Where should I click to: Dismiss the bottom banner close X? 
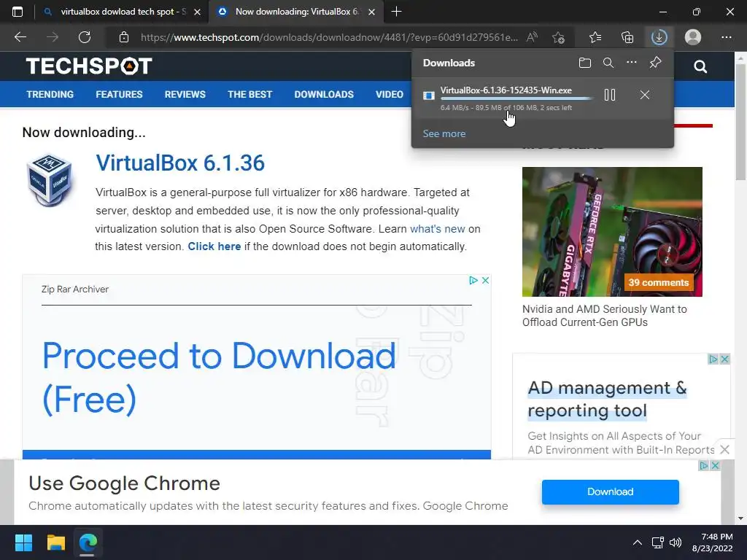pos(724,449)
